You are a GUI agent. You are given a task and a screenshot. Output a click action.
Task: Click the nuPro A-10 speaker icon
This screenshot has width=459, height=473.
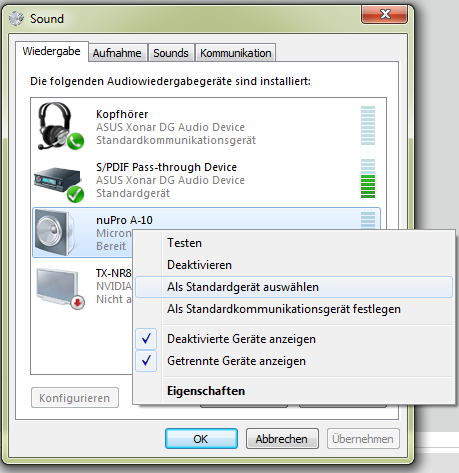(x=55, y=232)
